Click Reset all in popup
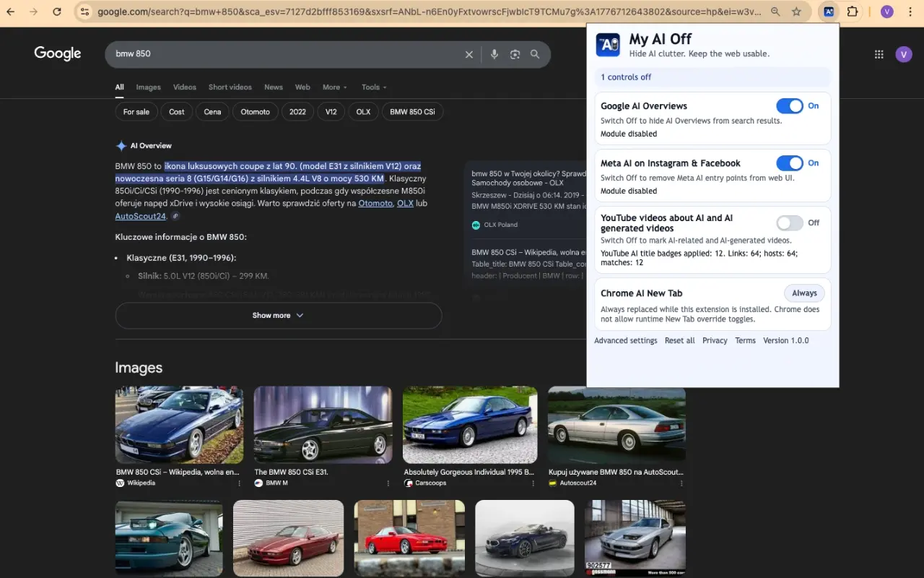The width and height of the screenshot is (924, 578). (x=680, y=341)
